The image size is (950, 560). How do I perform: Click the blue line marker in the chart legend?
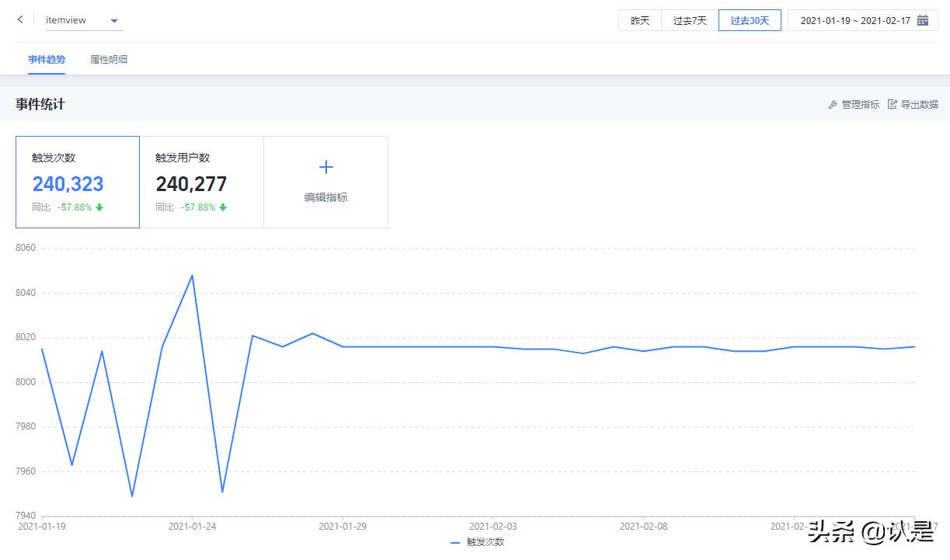pyautogui.click(x=454, y=542)
